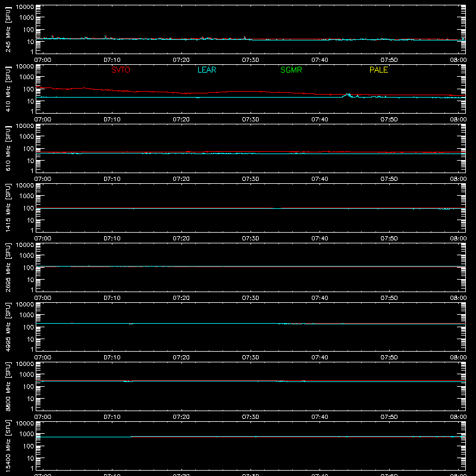Click 08:00 tick under the 245 MHz panel

click(458, 60)
